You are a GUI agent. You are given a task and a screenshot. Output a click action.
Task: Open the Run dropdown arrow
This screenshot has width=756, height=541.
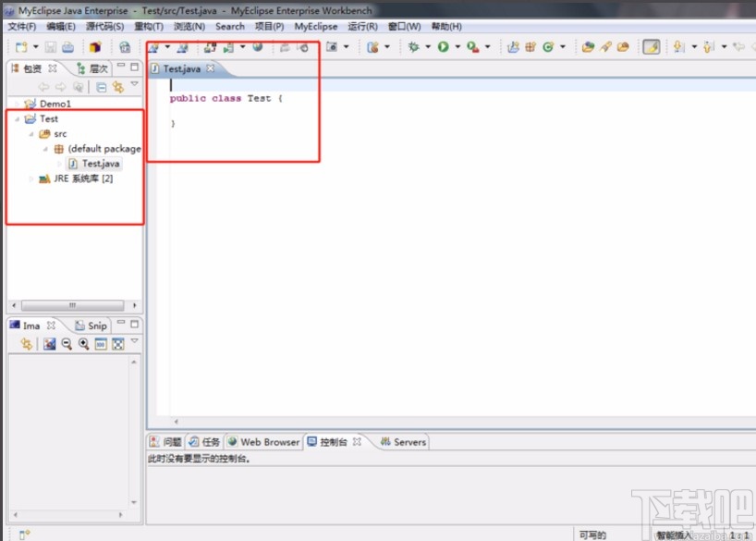pos(457,47)
